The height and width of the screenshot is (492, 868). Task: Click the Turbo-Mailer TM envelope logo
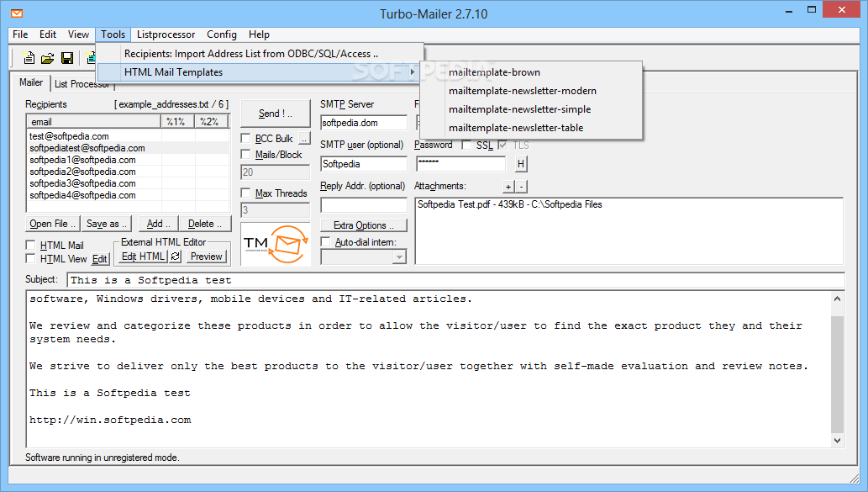tap(275, 244)
